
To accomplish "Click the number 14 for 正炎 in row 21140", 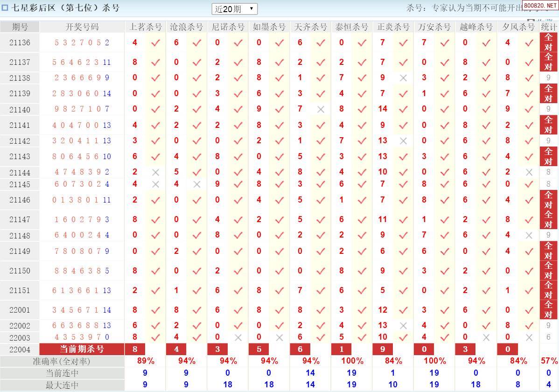I will [x=383, y=109].
